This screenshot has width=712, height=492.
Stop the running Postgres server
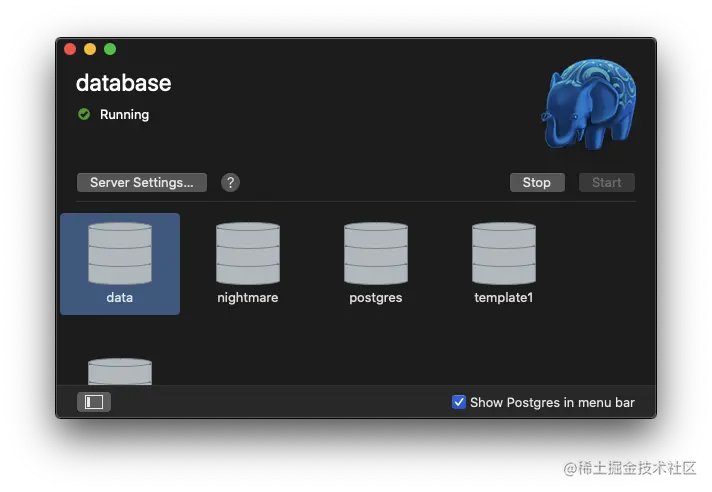pyautogui.click(x=537, y=182)
